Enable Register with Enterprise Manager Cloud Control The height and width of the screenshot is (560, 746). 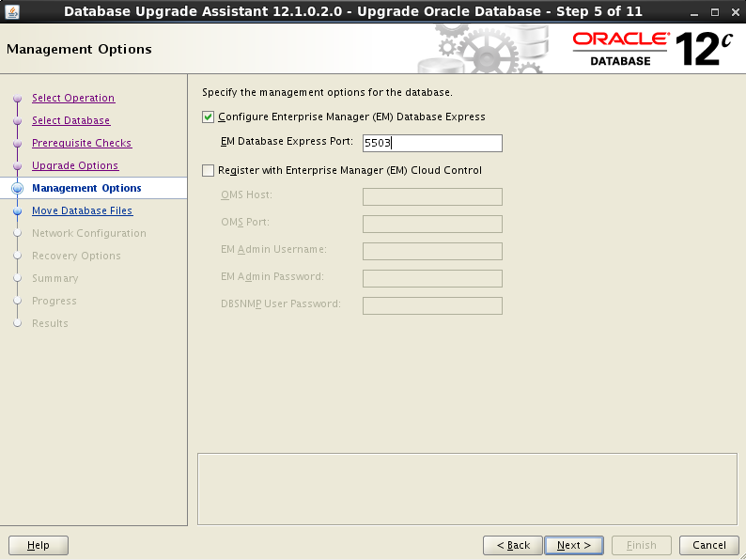pos(208,170)
